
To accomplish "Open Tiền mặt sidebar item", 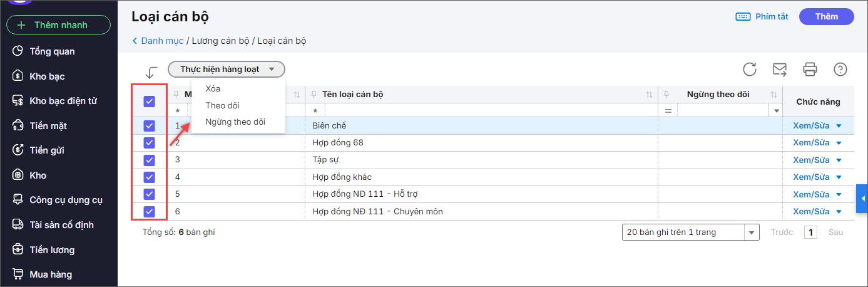I will point(48,126).
